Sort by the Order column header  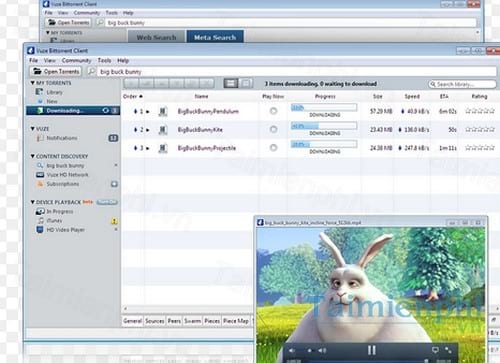pyautogui.click(x=133, y=96)
